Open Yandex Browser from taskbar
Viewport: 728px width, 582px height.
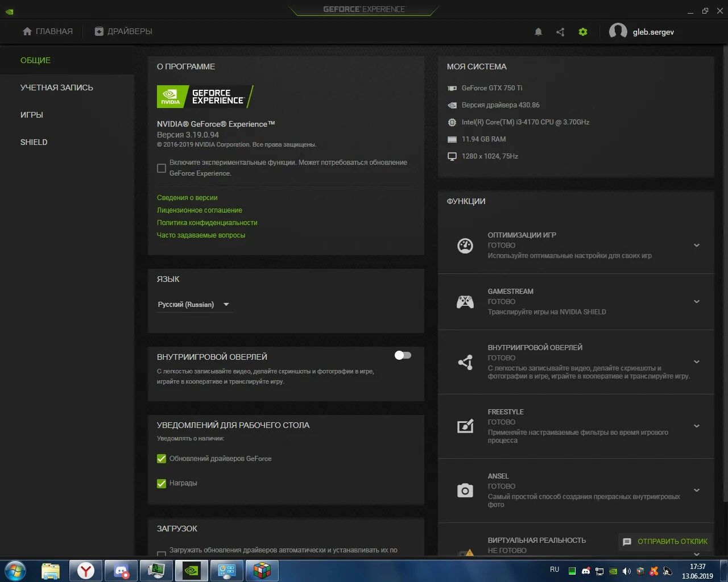coord(86,570)
